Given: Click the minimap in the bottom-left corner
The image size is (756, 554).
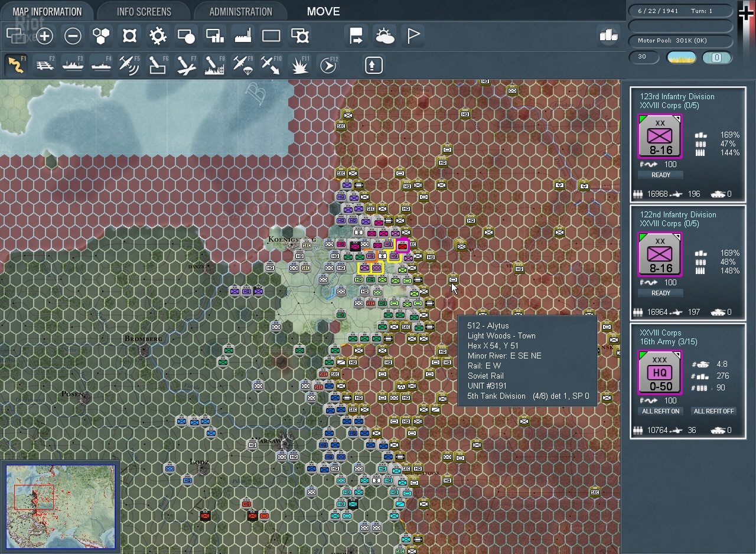Looking at the screenshot, I should (60, 507).
